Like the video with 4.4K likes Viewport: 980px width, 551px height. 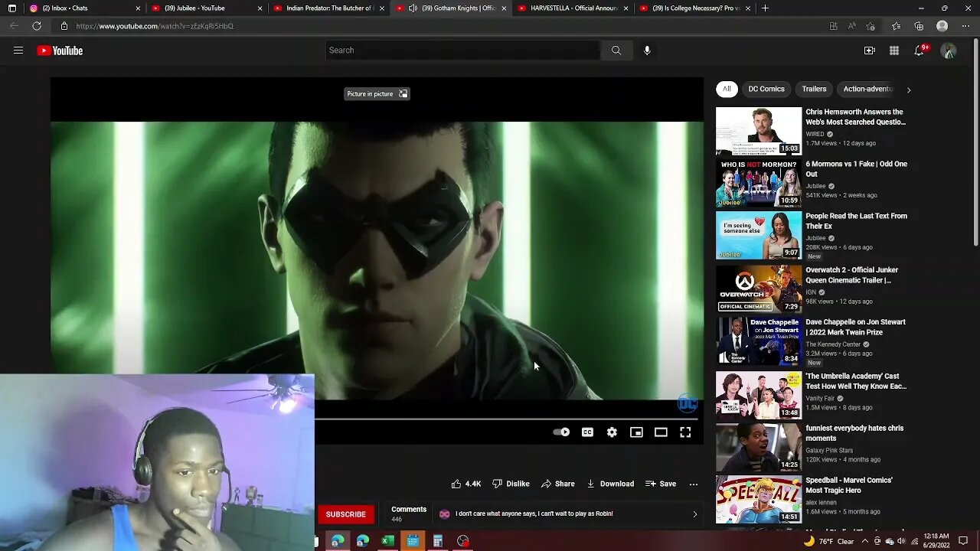coord(465,484)
